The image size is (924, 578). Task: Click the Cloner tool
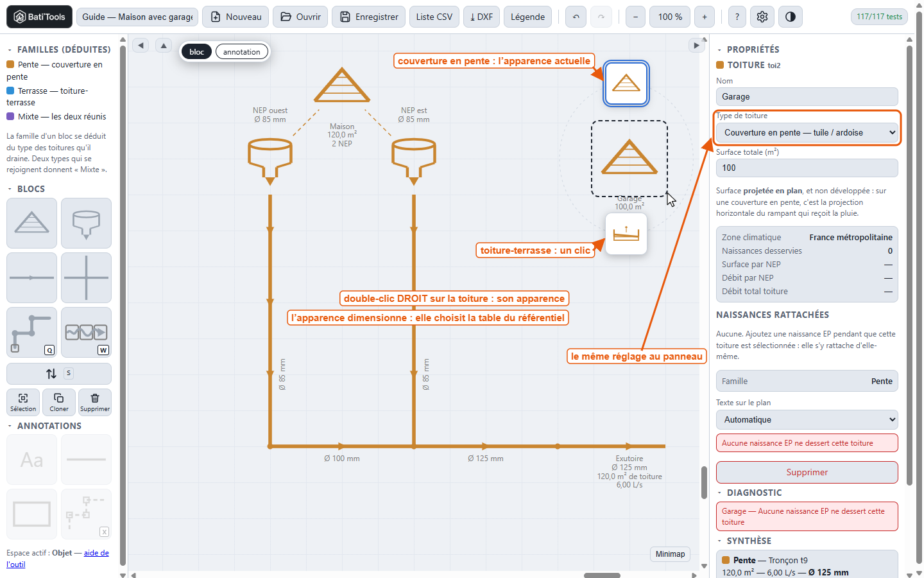(x=59, y=402)
